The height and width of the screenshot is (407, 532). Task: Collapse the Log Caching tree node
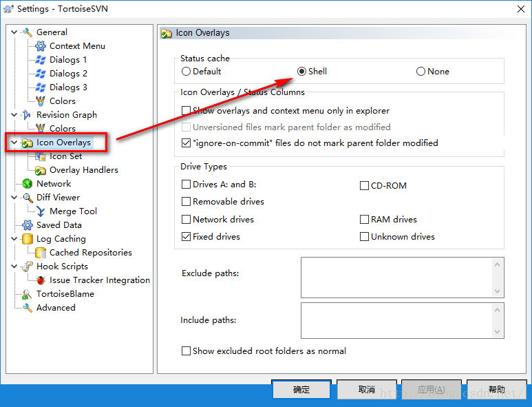point(14,239)
